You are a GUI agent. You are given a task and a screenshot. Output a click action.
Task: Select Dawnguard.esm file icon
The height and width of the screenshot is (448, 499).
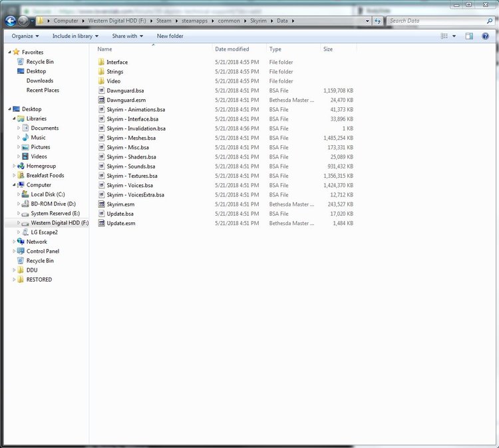101,100
